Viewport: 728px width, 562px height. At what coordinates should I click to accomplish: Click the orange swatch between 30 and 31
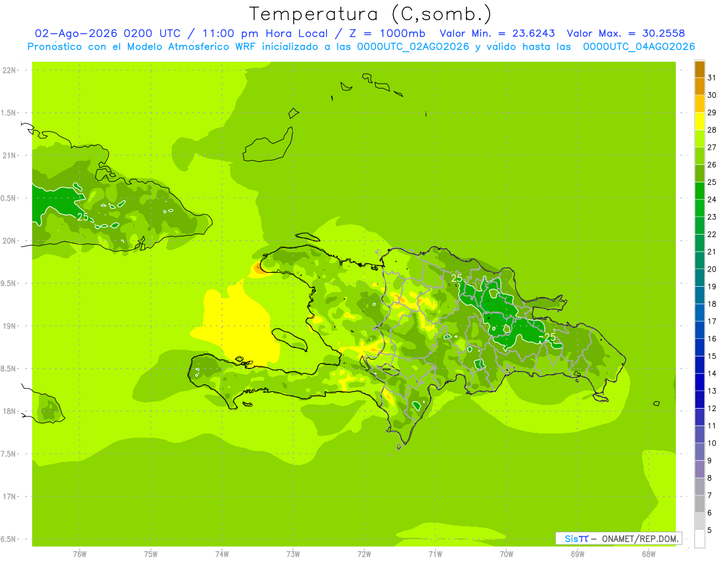(x=699, y=87)
